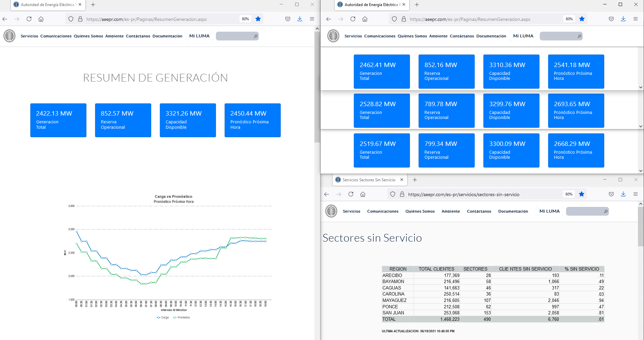Open new tab in left browser window
The image size is (644, 340).
tap(93, 5)
